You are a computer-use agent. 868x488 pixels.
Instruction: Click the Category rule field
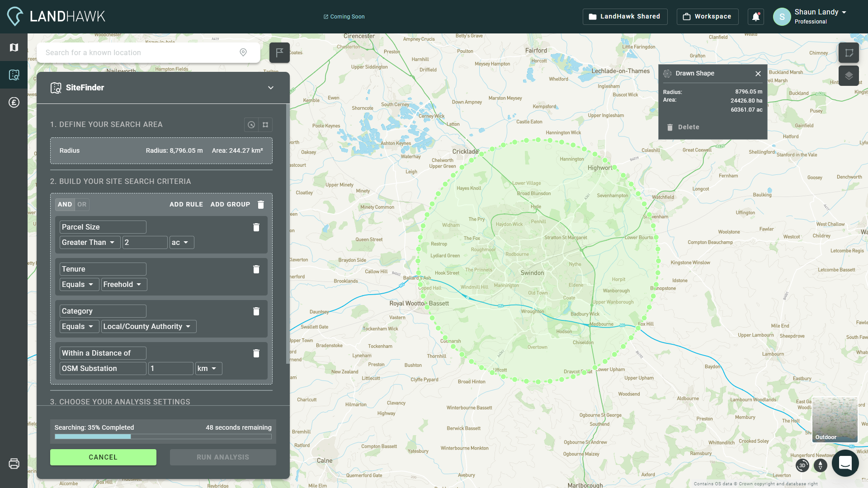[x=103, y=311]
